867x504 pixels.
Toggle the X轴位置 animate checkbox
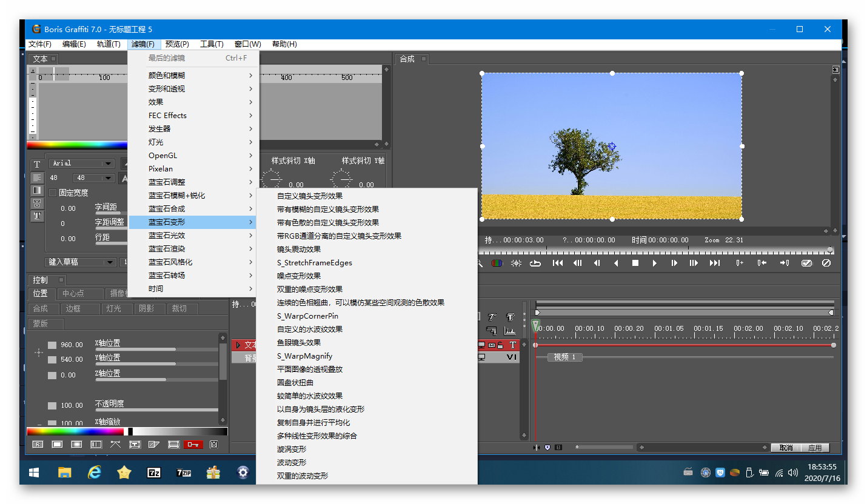[52, 345]
